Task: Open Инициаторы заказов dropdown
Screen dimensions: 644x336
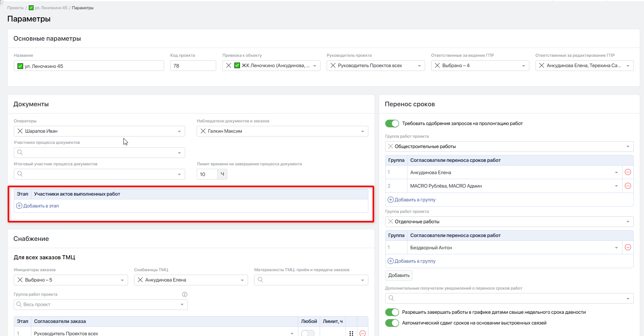Action: [122, 280]
